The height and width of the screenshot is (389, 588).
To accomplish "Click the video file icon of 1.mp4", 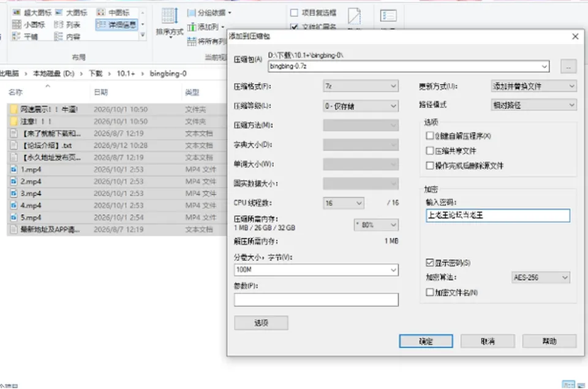I will click(14, 169).
